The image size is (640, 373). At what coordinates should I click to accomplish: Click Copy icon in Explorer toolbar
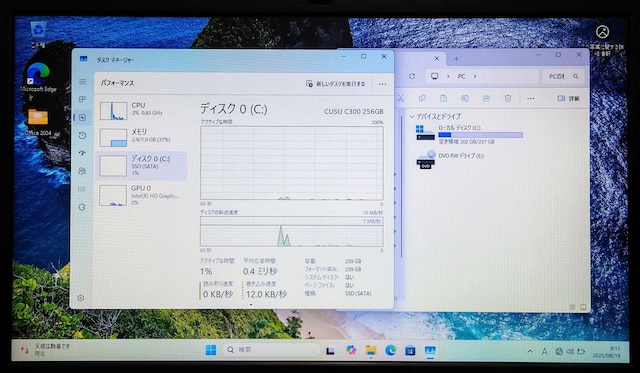pyautogui.click(x=422, y=98)
